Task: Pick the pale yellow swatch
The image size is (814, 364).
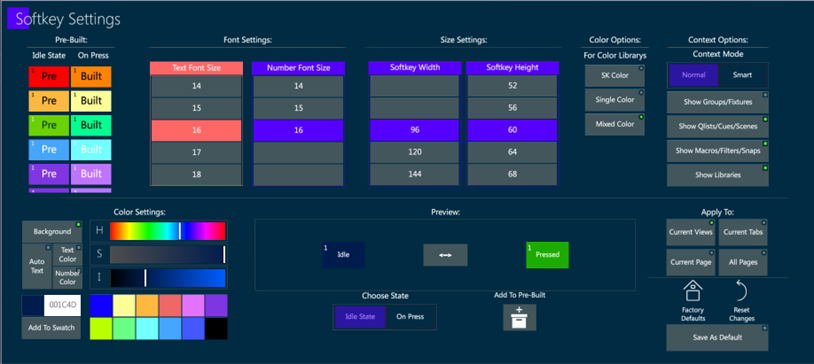Action: 124,305
